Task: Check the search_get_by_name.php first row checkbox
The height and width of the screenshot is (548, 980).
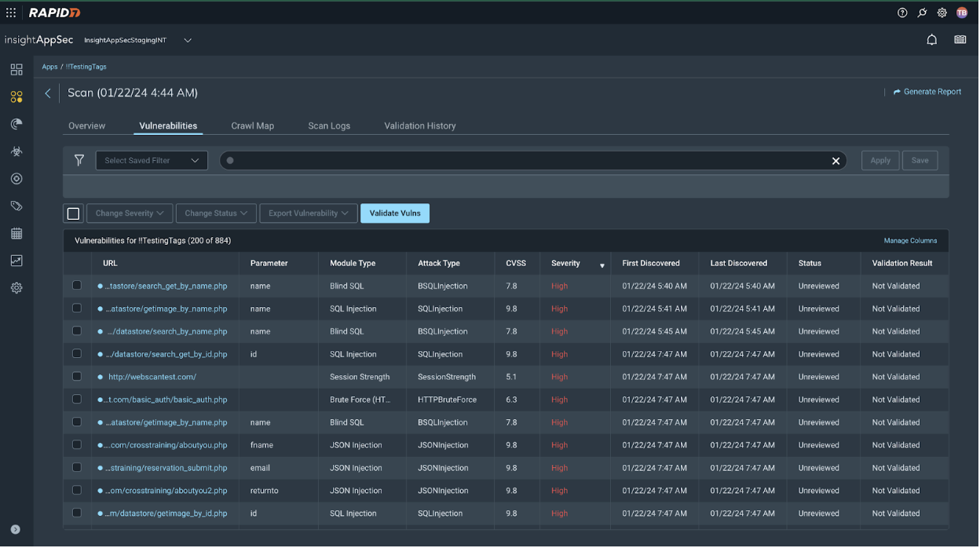Action: 77,286
